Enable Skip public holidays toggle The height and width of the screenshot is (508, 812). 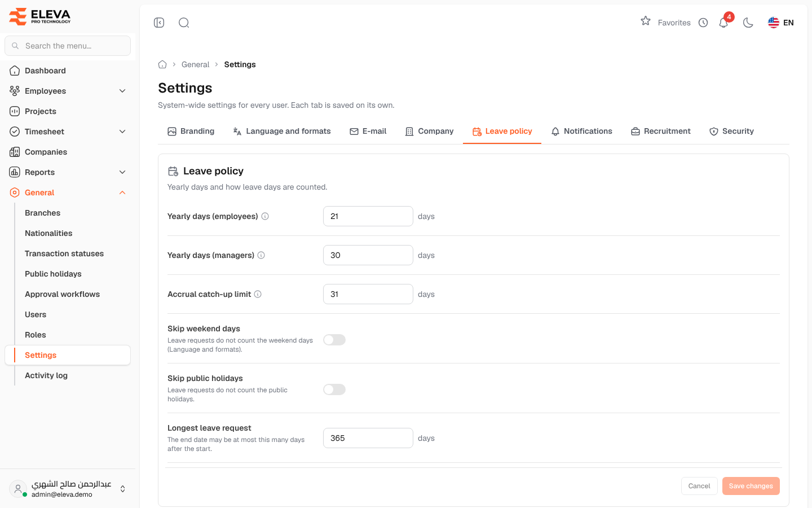click(334, 389)
